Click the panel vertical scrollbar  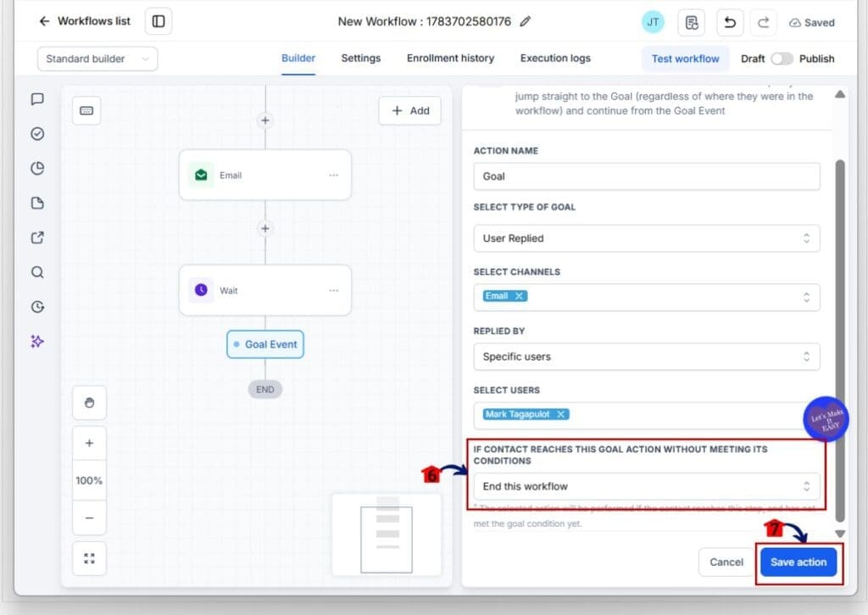tap(840, 341)
